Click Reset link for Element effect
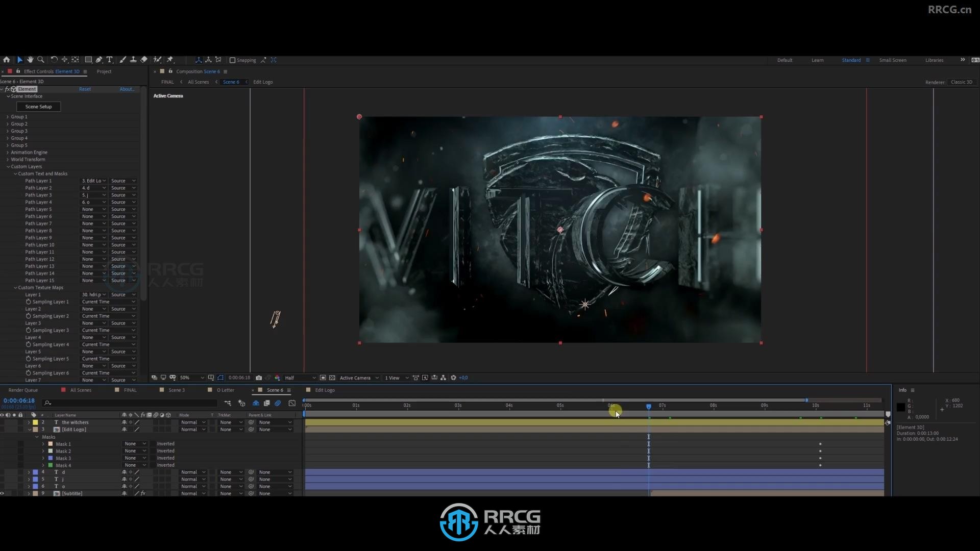 coord(85,89)
